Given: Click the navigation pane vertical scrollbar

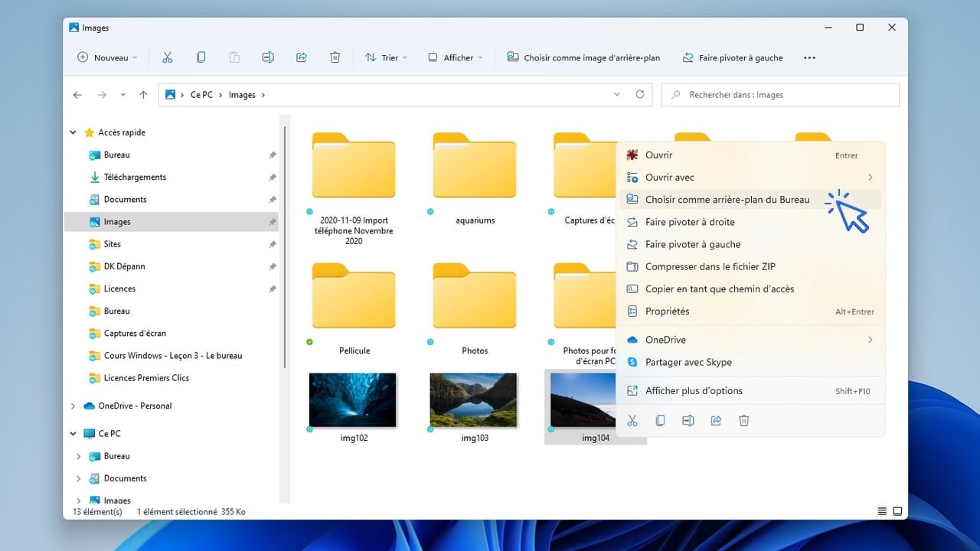Looking at the screenshot, I should 286,246.
